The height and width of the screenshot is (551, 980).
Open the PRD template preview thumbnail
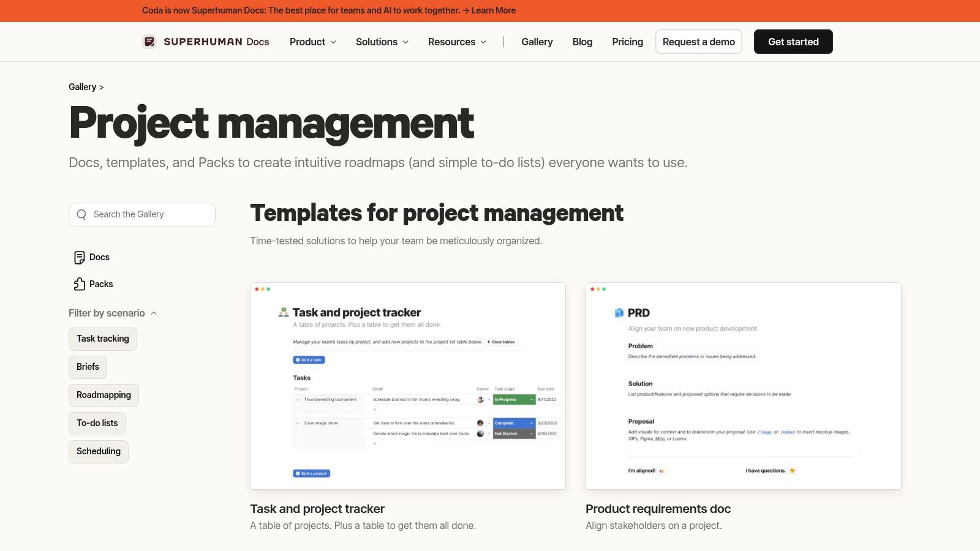tap(744, 386)
